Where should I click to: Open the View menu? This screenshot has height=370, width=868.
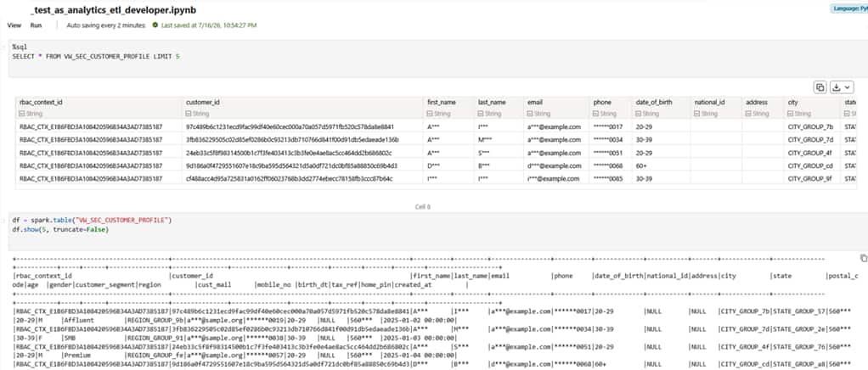[x=14, y=25]
